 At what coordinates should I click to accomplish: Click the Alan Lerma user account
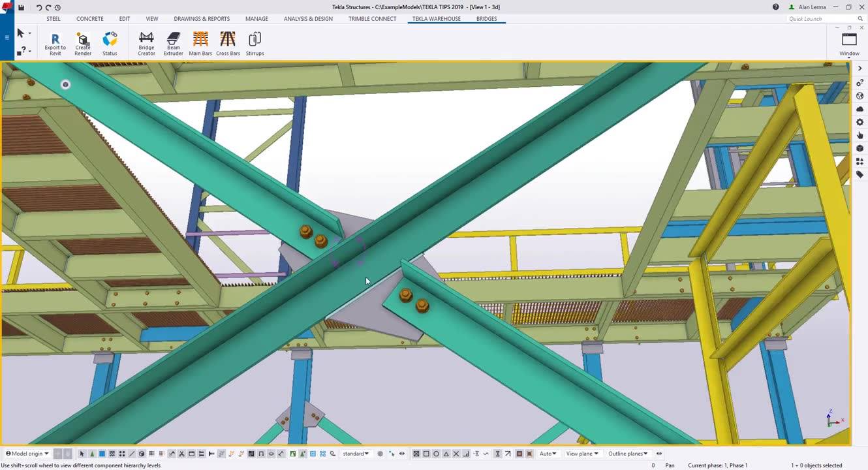[x=809, y=7]
